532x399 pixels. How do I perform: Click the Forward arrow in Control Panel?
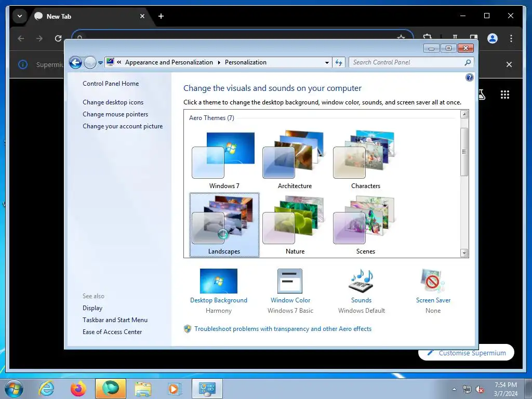90,62
